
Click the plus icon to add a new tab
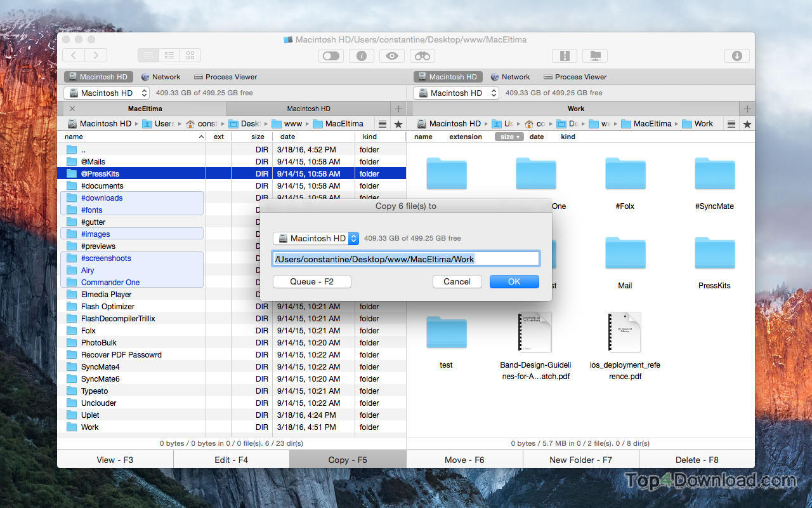[x=398, y=109]
